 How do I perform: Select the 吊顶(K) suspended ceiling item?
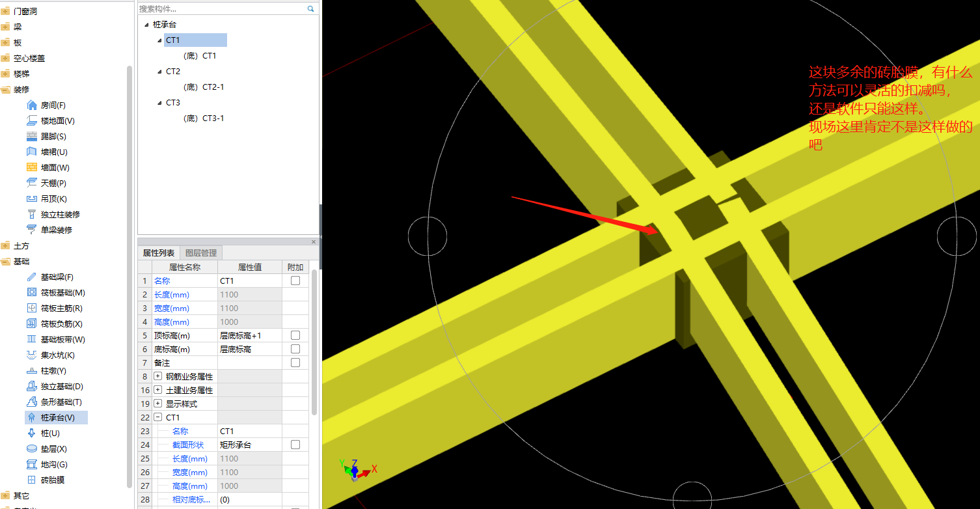point(46,199)
